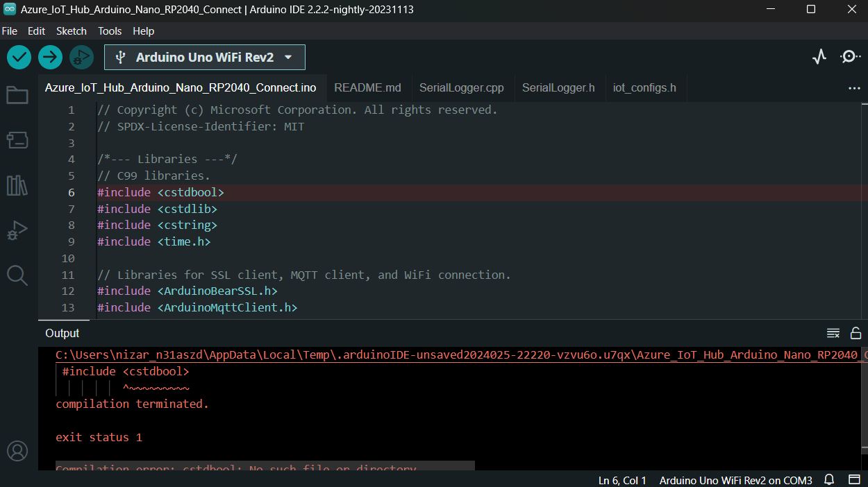Click the #include <time.h> code line
The width and height of the screenshot is (868, 487).
[154, 241]
